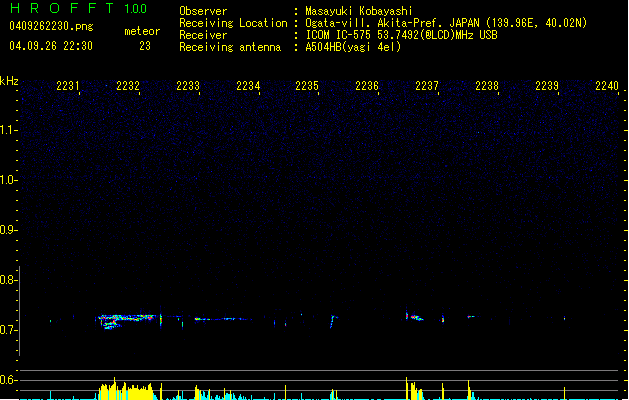Click the 2232 time marker
The width and height of the screenshot is (629, 400).
click(x=128, y=86)
